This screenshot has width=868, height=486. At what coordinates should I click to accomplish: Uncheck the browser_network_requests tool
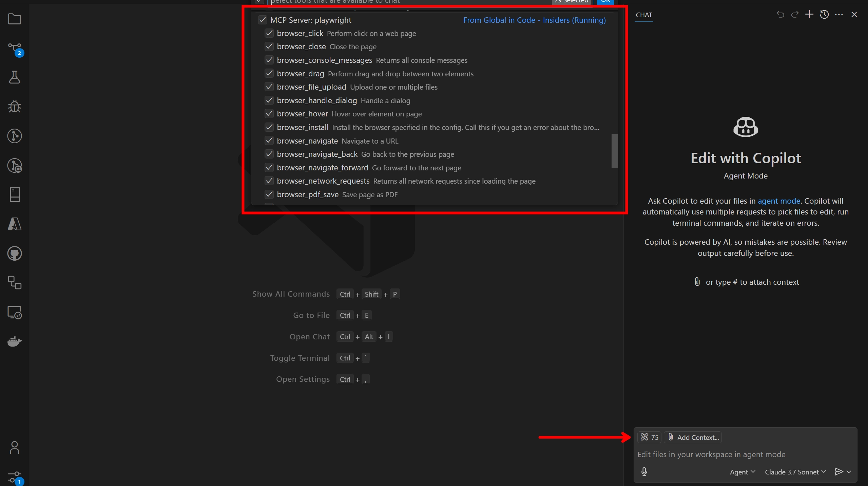pyautogui.click(x=269, y=181)
